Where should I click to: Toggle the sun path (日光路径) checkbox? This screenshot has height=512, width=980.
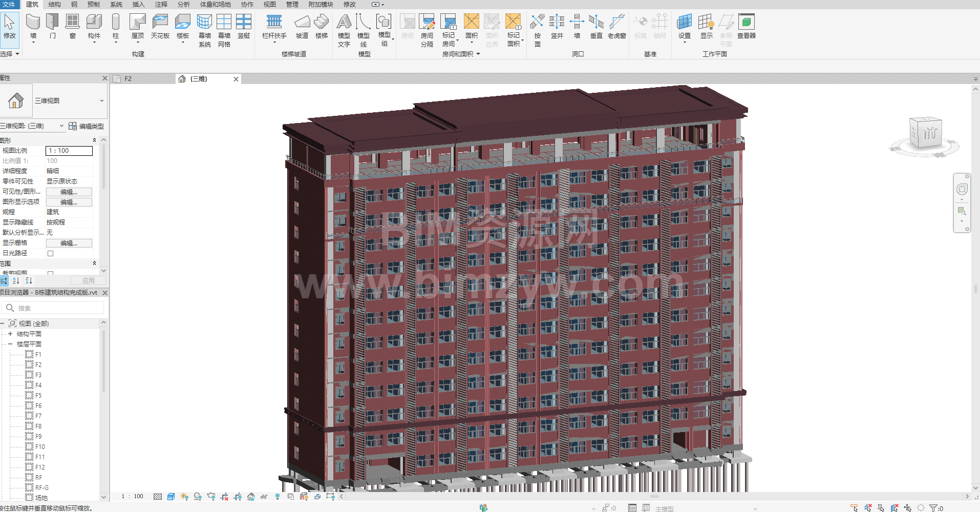coord(50,253)
